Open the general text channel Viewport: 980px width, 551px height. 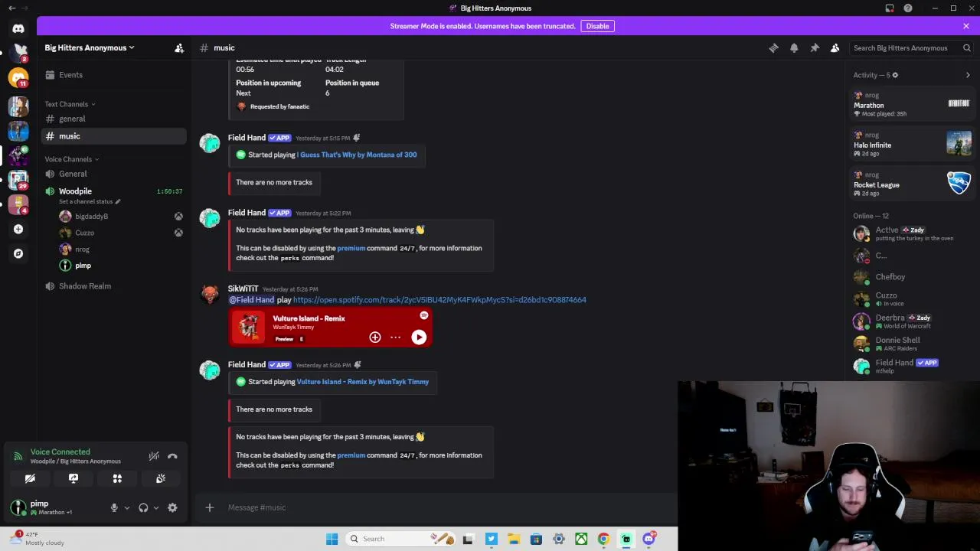pos(113,119)
